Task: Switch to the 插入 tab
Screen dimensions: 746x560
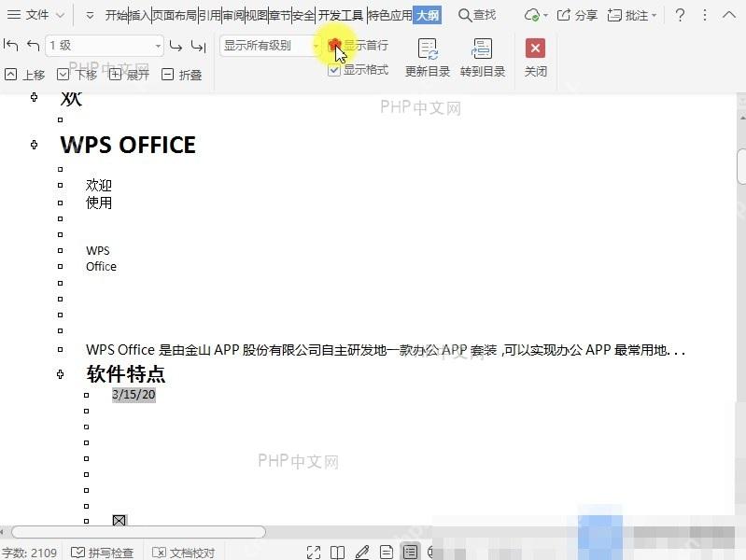Action: pos(139,15)
